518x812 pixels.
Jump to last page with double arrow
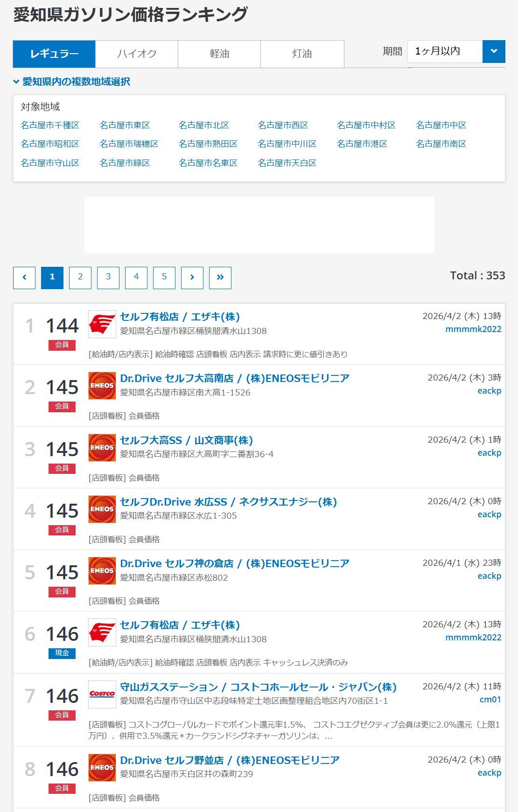[x=220, y=278]
